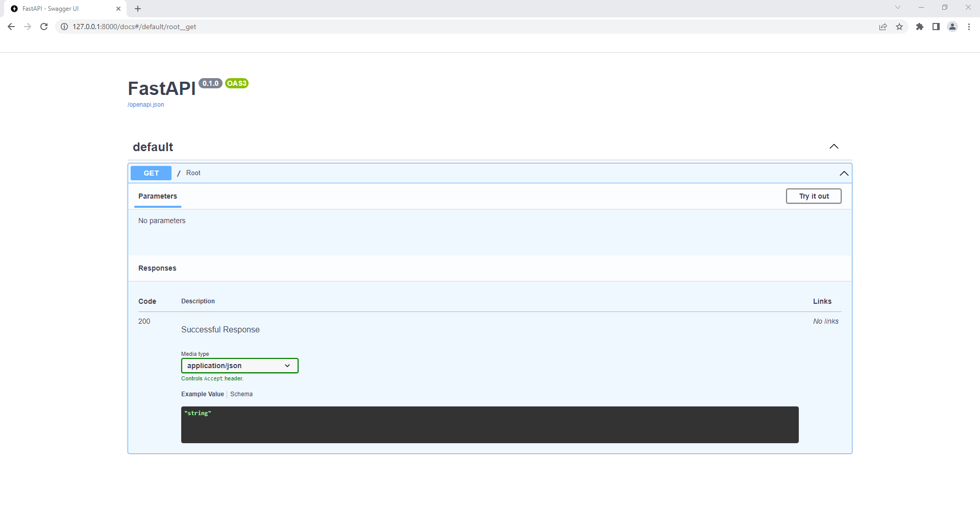Open the Chrome profile avatar
Image resolution: width=980 pixels, height=531 pixels.
952,27
